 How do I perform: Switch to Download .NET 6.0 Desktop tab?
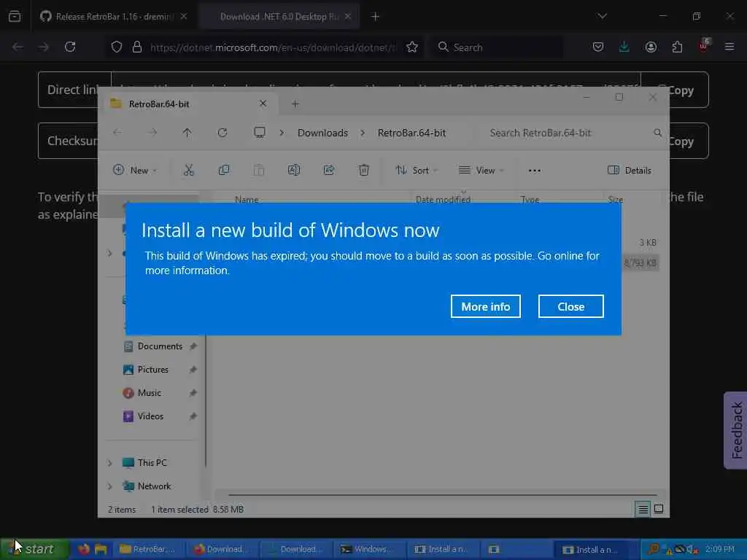point(279,17)
